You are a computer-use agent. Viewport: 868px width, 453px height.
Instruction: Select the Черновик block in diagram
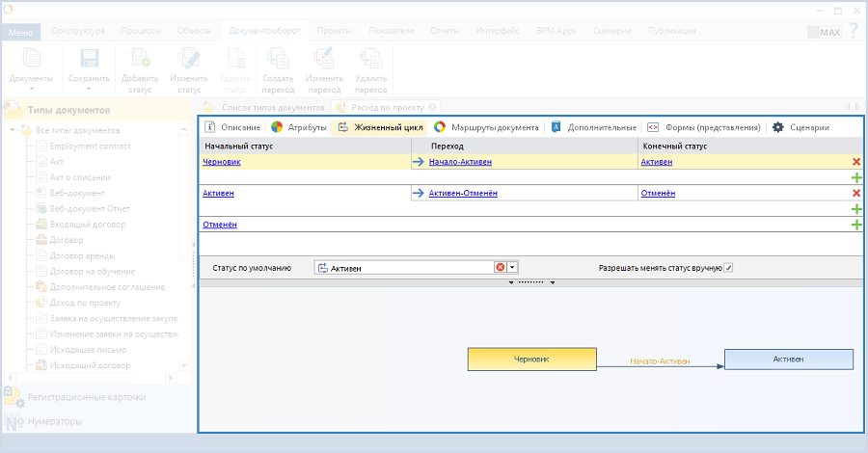pyautogui.click(x=531, y=360)
